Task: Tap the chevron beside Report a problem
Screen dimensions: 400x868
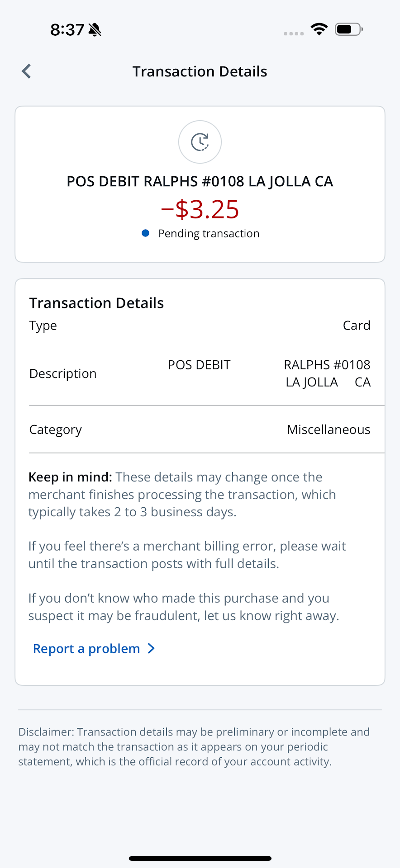Action: click(x=152, y=649)
